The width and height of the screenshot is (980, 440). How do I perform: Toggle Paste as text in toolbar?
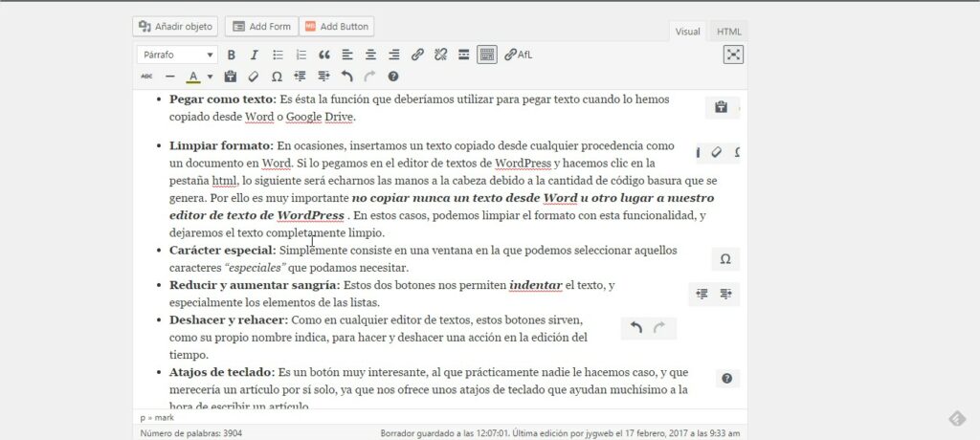click(230, 77)
